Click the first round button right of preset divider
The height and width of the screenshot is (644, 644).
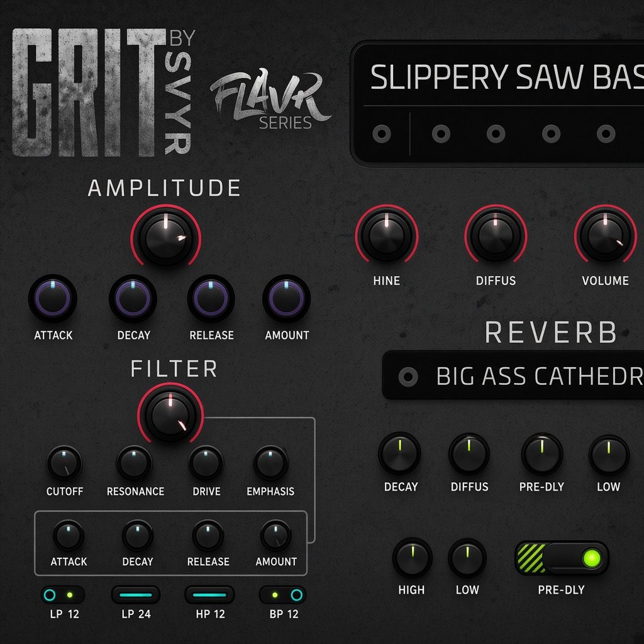(x=441, y=134)
